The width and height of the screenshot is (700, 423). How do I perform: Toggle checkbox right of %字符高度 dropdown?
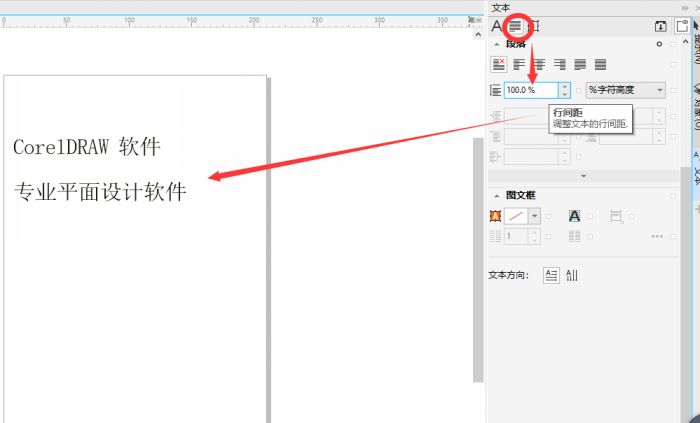(673, 91)
